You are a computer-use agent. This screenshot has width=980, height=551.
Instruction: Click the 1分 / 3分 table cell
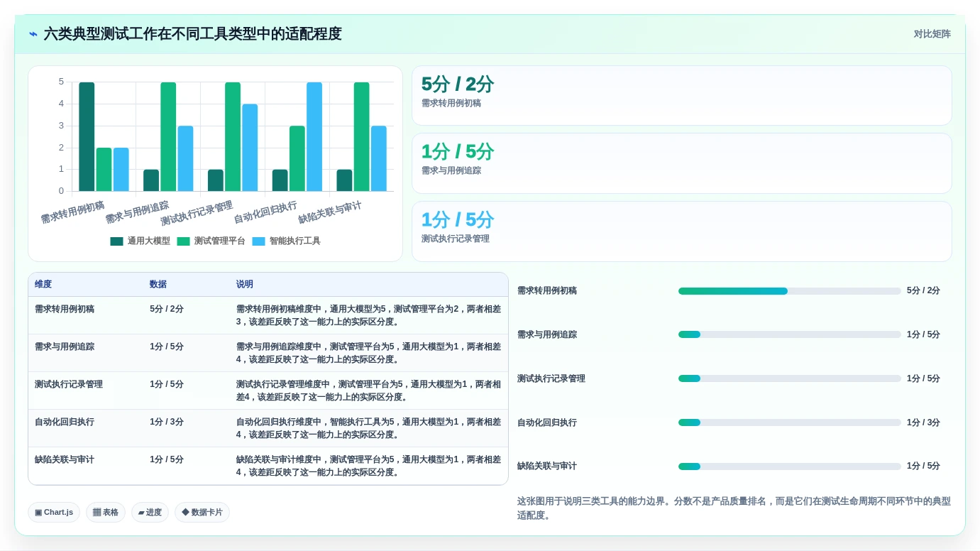tap(167, 422)
